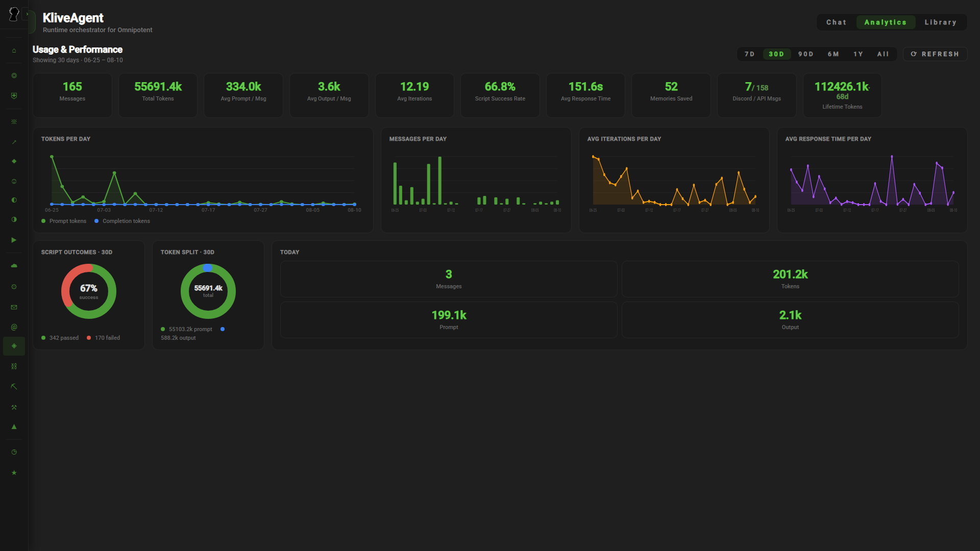
Task: Click the Refresh button
Action: [x=935, y=54]
